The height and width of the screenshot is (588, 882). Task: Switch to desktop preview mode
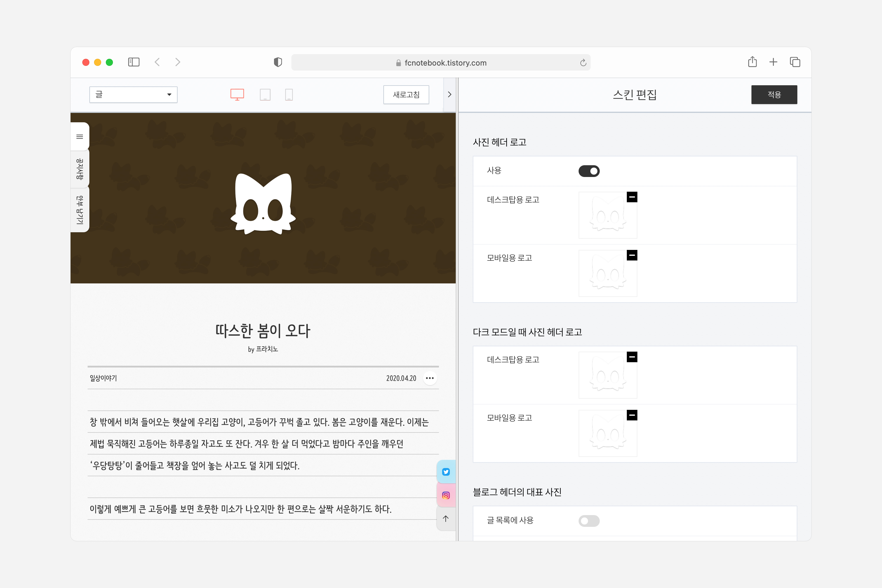click(x=237, y=94)
